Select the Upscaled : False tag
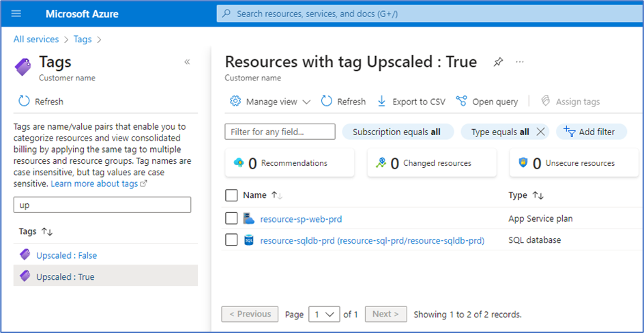Viewport: 644px width, 333px height. [x=66, y=255]
